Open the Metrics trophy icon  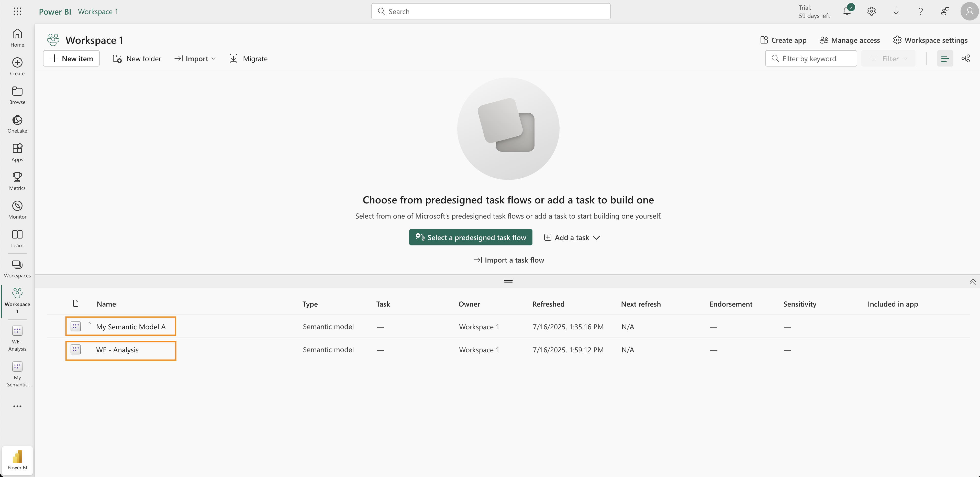[17, 181]
